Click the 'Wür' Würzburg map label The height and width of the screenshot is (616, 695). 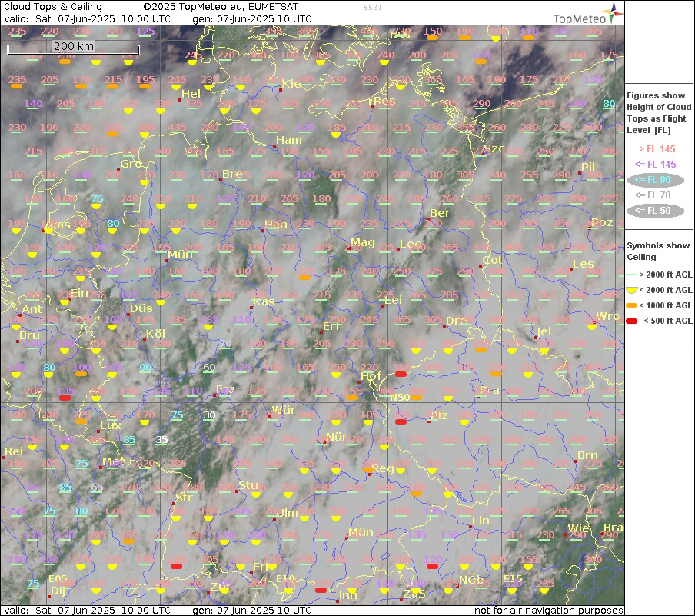[284, 410]
